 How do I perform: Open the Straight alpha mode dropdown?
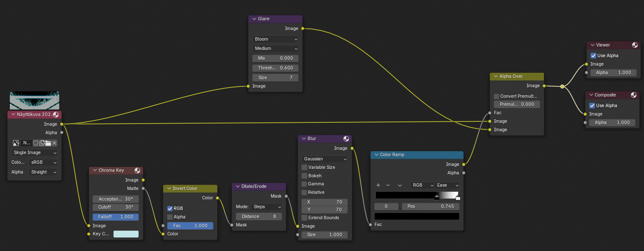click(43, 172)
